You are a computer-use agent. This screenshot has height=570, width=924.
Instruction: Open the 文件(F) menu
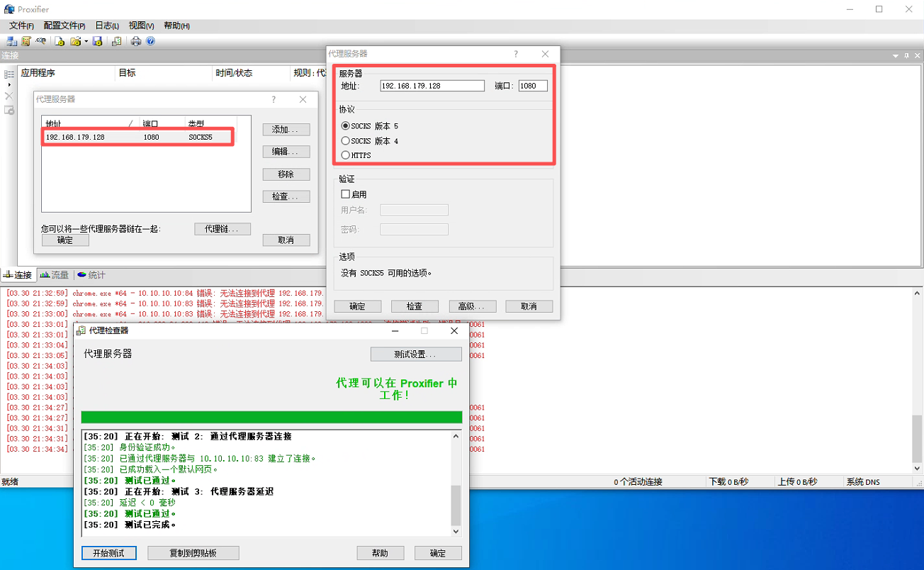[21, 26]
